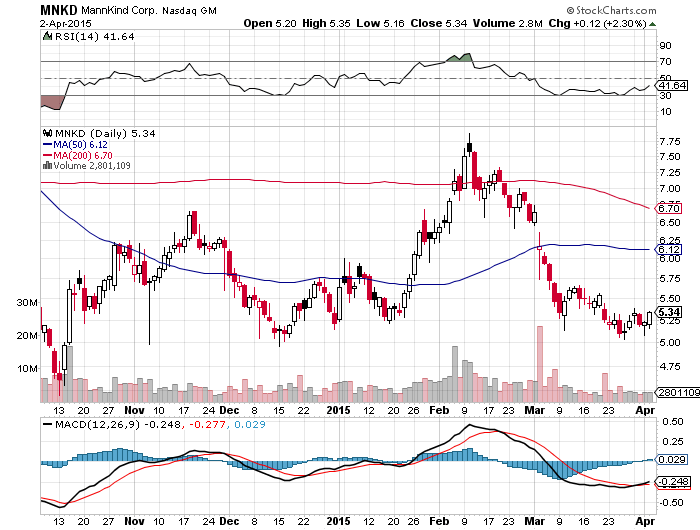Click the Volume 2.8M header value

click(x=507, y=23)
